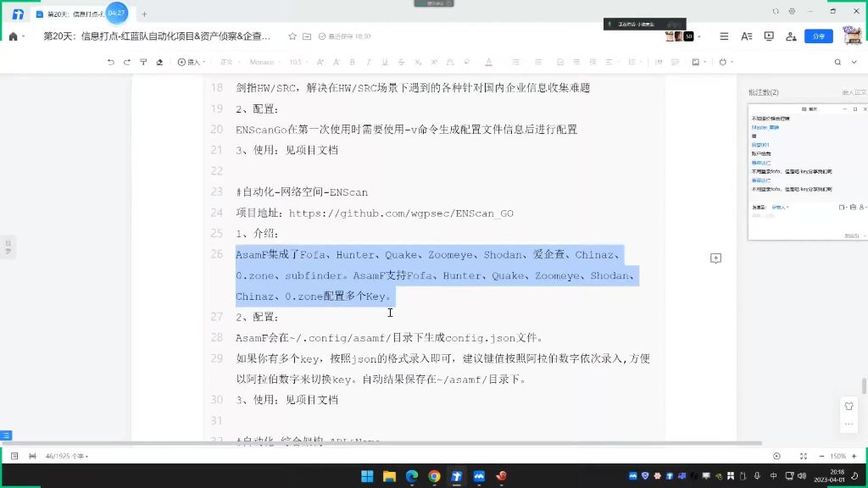Toggle subscript formatting
The image size is (868, 488).
pyautogui.click(x=418, y=62)
